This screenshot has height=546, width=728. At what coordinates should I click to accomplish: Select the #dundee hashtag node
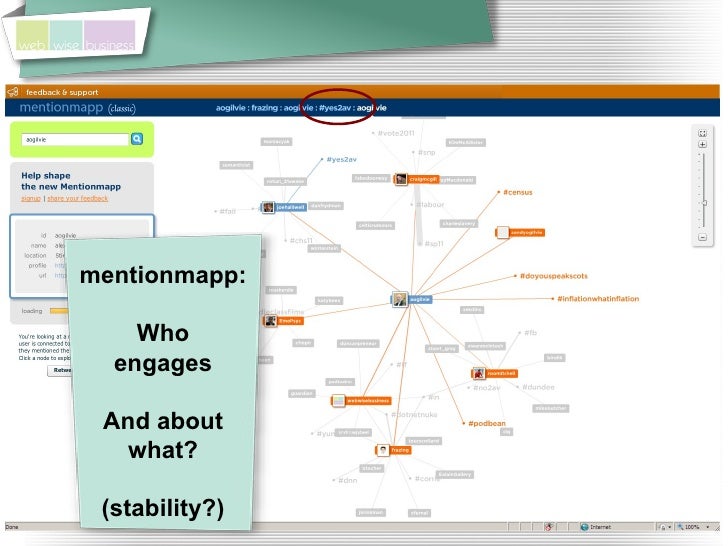click(x=538, y=387)
